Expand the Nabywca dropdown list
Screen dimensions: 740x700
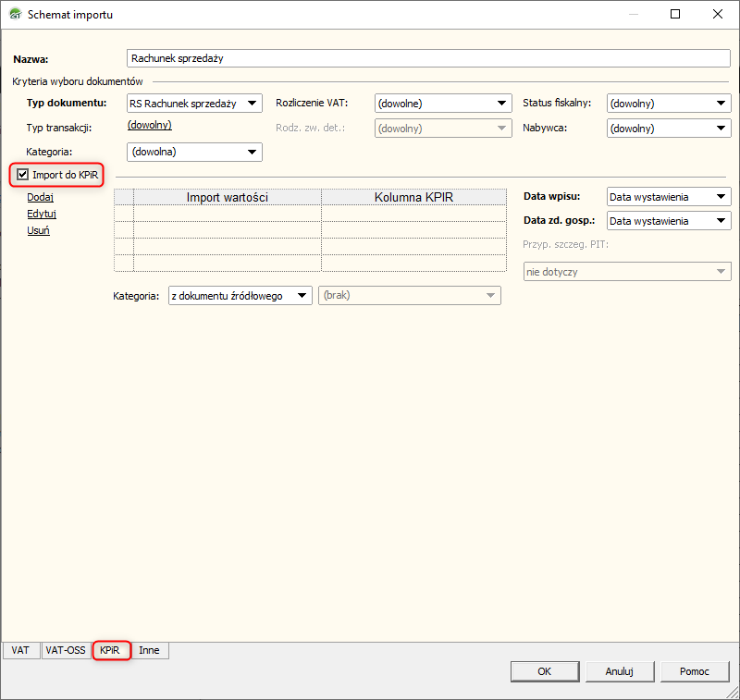click(669, 129)
